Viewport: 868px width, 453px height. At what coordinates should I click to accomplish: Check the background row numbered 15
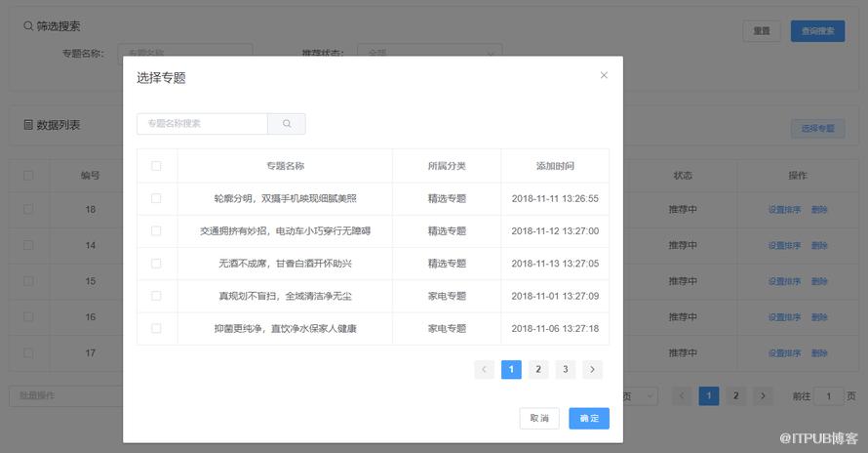point(28,281)
